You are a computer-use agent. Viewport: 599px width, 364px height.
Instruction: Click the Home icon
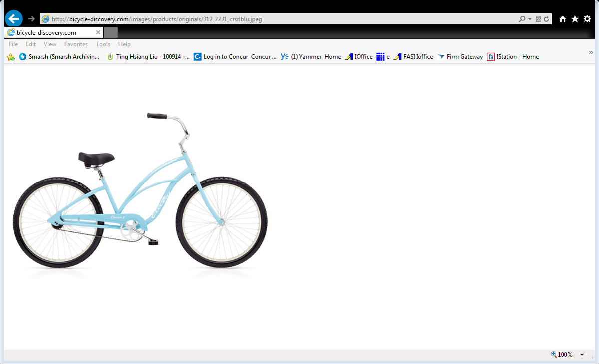click(563, 18)
